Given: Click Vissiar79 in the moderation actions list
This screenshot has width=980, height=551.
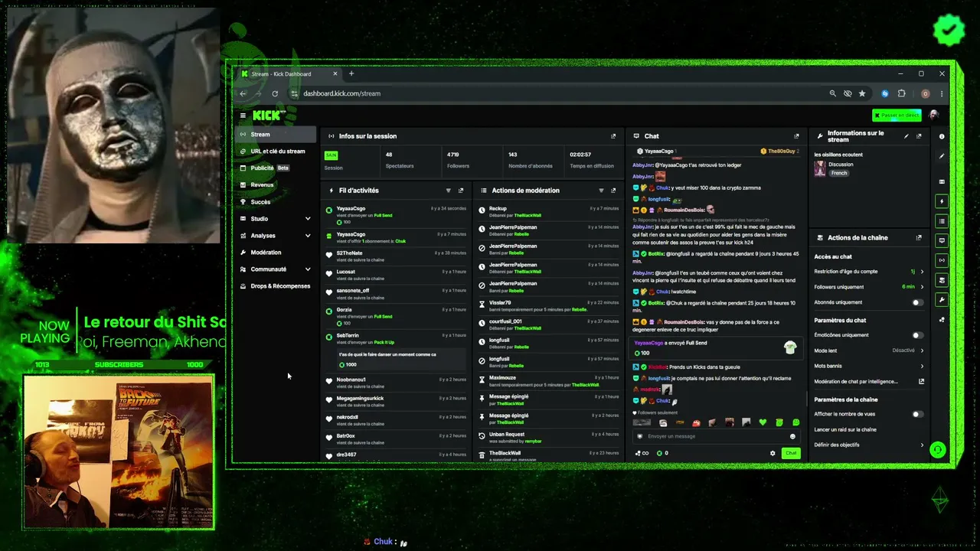Looking at the screenshot, I should tap(500, 302).
